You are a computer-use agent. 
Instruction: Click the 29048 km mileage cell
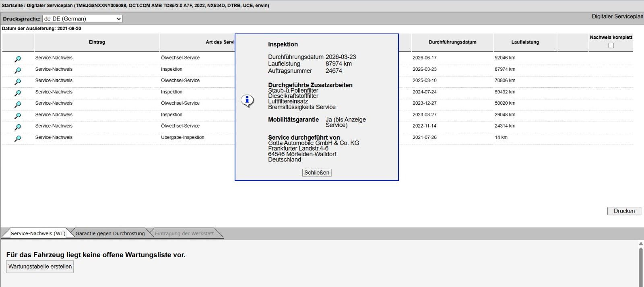point(505,115)
